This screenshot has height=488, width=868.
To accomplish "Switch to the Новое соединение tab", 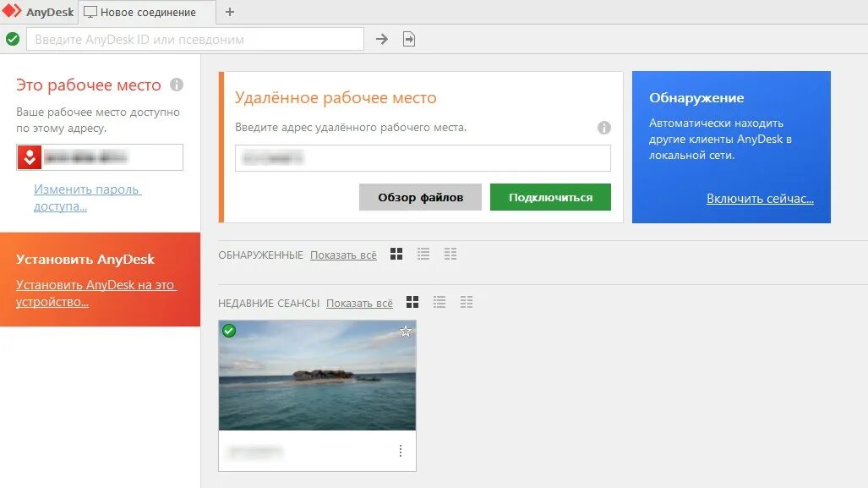I will tap(147, 12).
